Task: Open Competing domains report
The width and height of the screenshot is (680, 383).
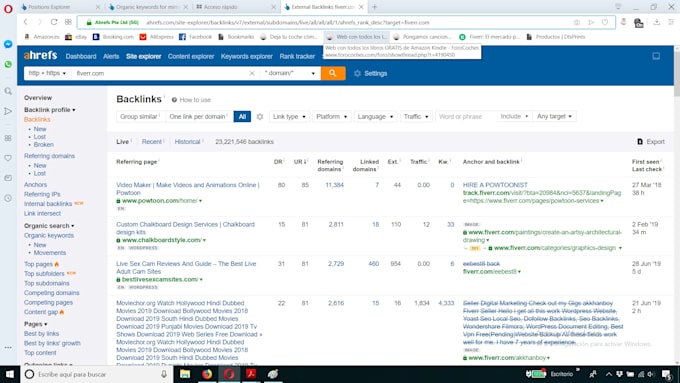Action: [51, 293]
